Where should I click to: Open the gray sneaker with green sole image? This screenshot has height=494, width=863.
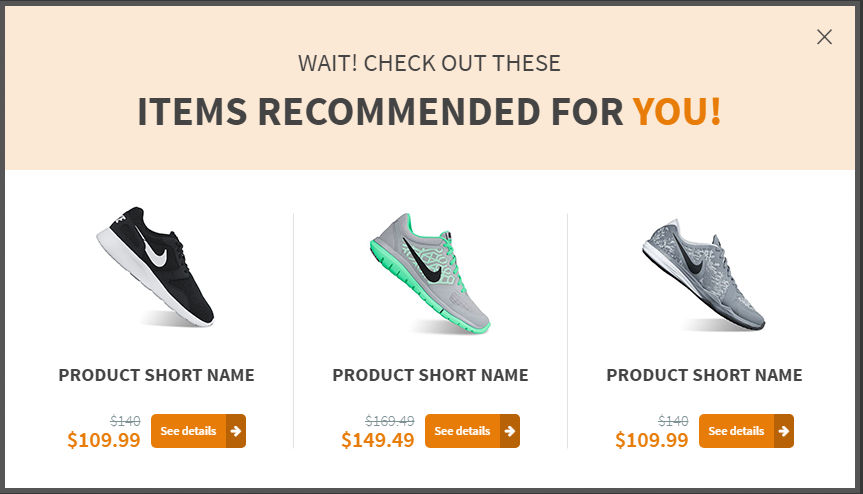[x=430, y=273]
